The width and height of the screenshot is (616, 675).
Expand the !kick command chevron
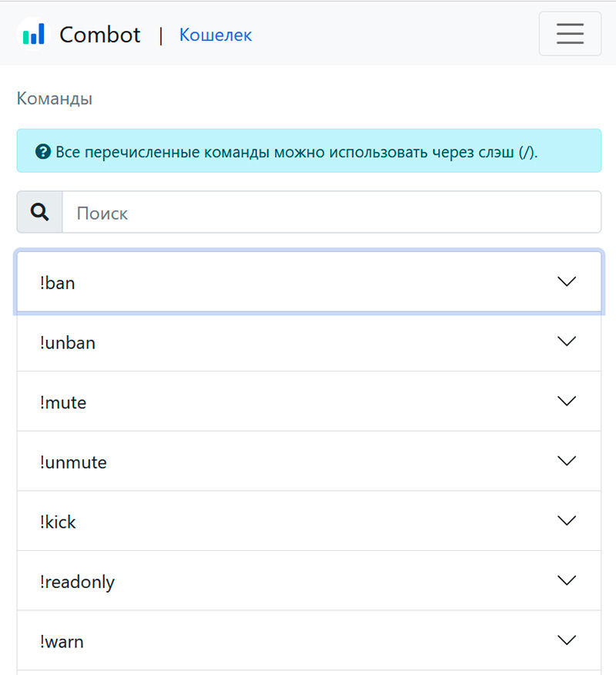567,521
